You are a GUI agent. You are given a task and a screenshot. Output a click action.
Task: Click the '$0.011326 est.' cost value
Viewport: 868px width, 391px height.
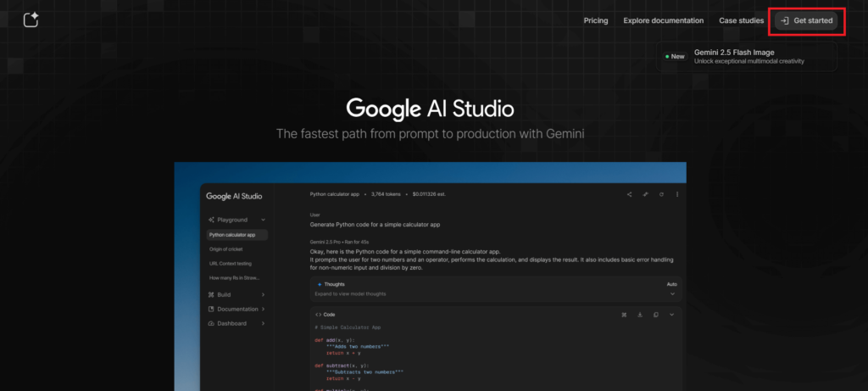(429, 194)
